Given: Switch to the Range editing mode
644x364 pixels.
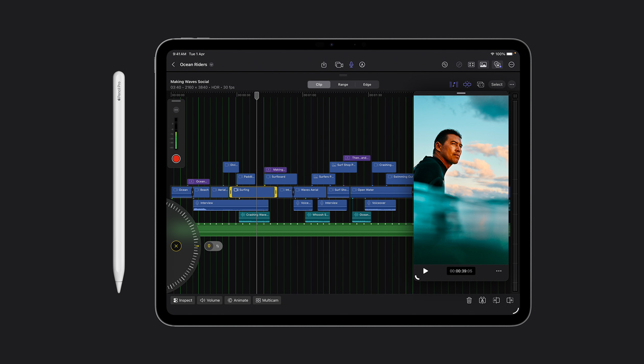Looking at the screenshot, I should [x=343, y=84].
